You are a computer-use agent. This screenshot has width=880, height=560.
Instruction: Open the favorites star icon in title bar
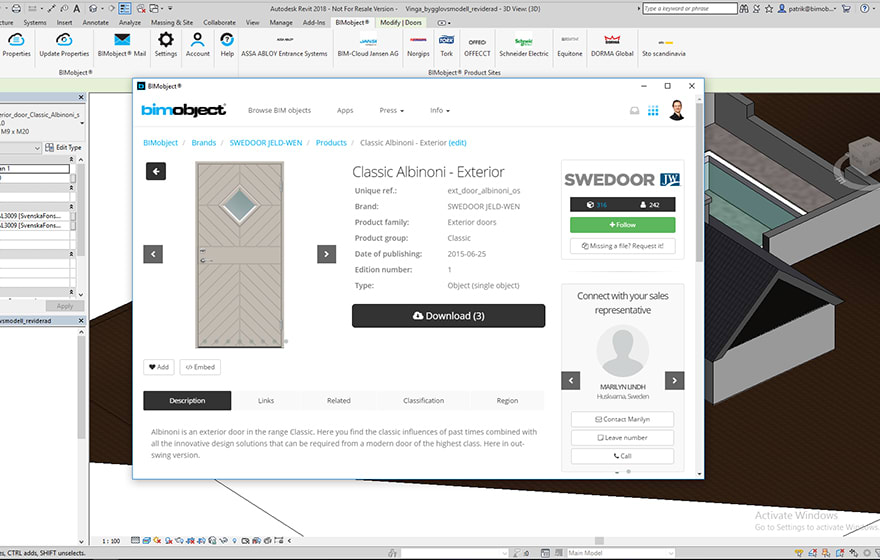pos(769,8)
